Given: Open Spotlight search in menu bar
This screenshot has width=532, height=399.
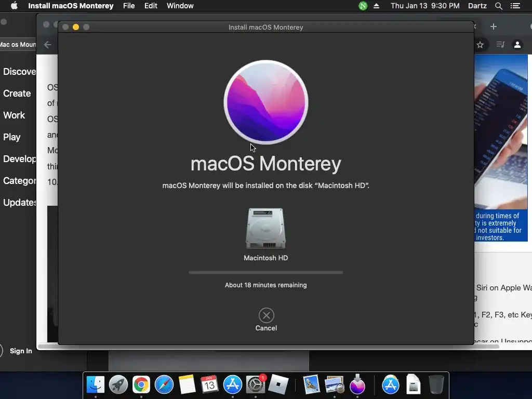Looking at the screenshot, I should pos(498,6).
